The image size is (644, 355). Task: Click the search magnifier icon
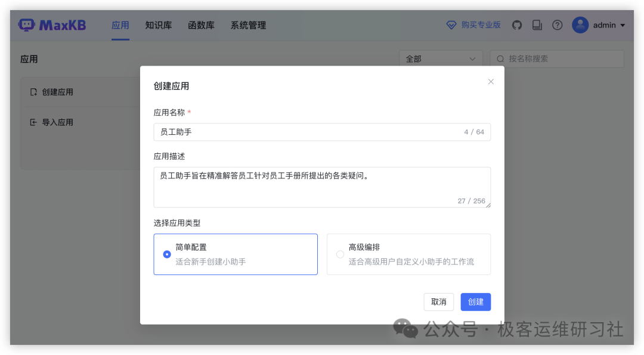pyautogui.click(x=500, y=59)
